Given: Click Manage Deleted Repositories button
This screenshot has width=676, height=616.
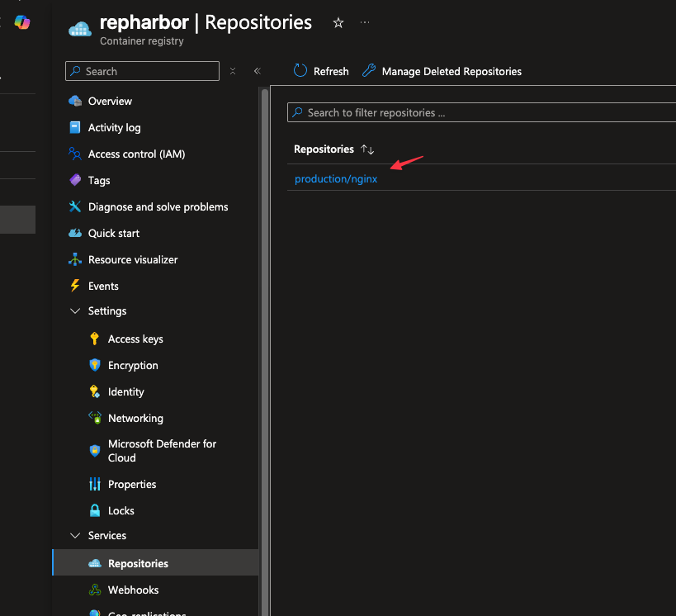Looking at the screenshot, I should pyautogui.click(x=442, y=71).
